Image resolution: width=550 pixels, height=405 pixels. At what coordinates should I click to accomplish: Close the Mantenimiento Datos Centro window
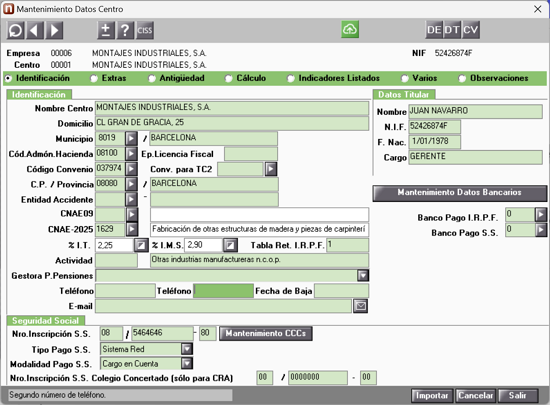[x=537, y=9]
